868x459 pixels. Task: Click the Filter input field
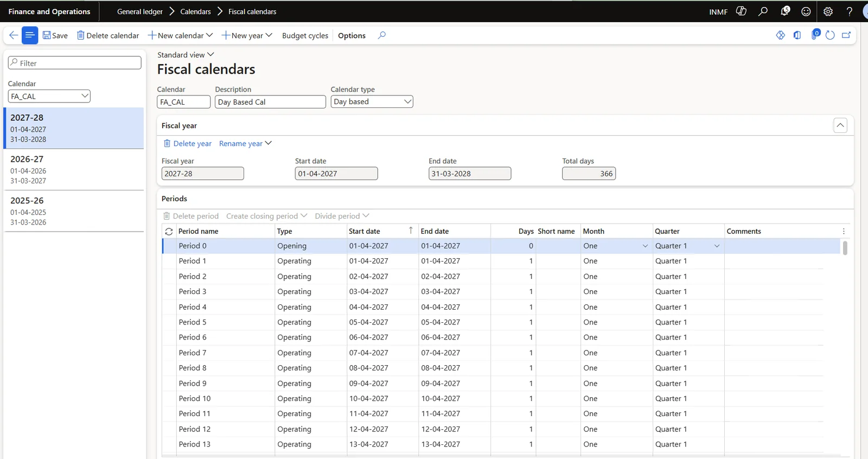click(x=75, y=63)
